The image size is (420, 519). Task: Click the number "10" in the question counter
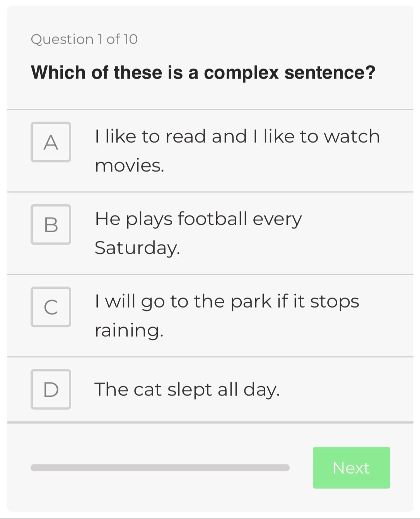pyautogui.click(x=131, y=39)
